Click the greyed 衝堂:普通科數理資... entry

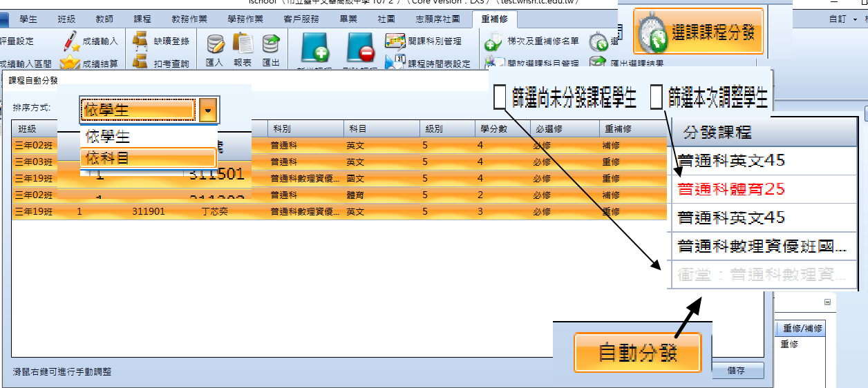764,275
